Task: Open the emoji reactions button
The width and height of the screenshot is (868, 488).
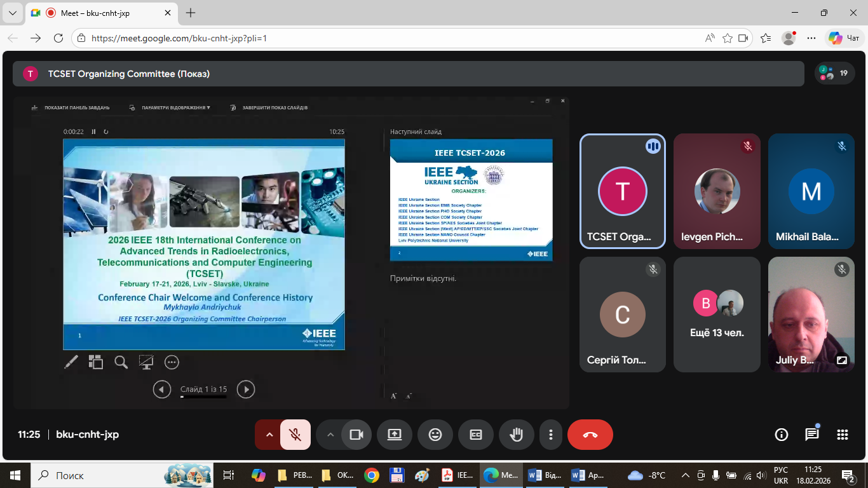Action: coord(435,435)
